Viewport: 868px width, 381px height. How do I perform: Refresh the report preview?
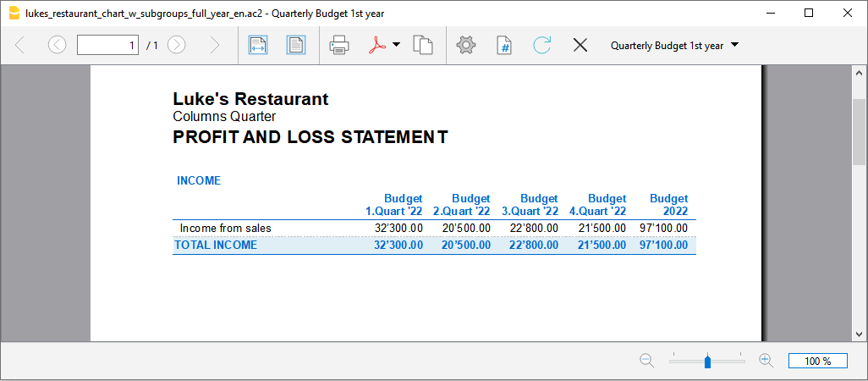[541, 46]
